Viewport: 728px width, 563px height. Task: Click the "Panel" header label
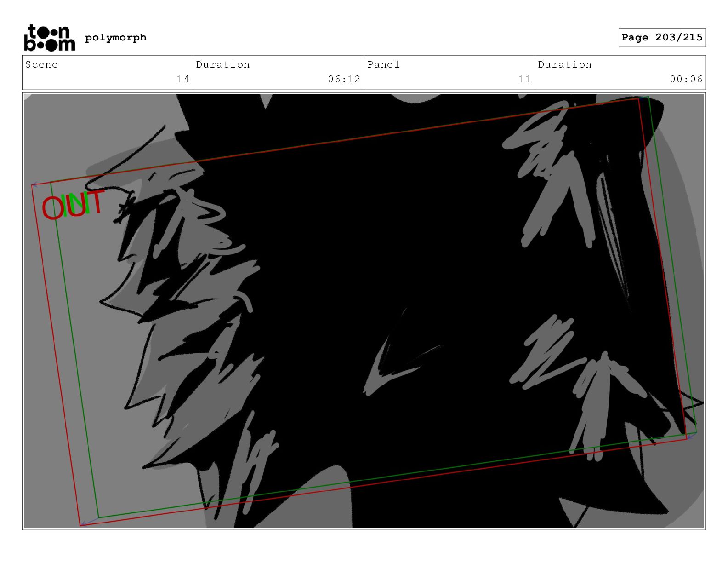(x=383, y=64)
